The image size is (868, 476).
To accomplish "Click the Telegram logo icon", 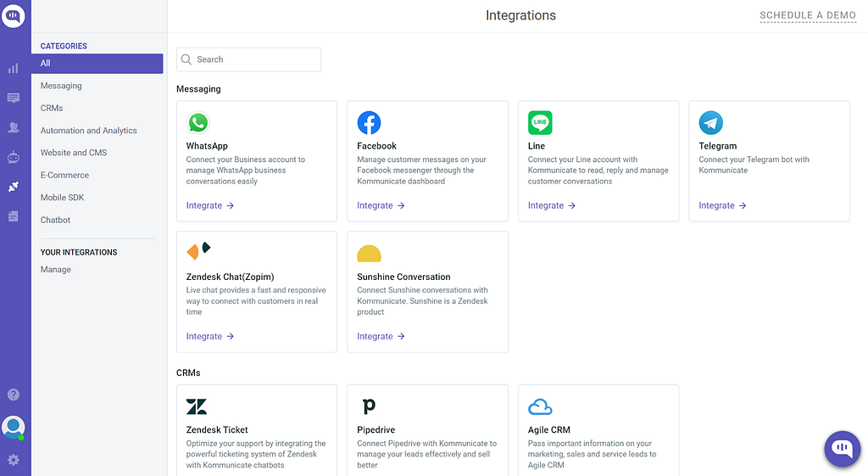I will pyautogui.click(x=710, y=123).
